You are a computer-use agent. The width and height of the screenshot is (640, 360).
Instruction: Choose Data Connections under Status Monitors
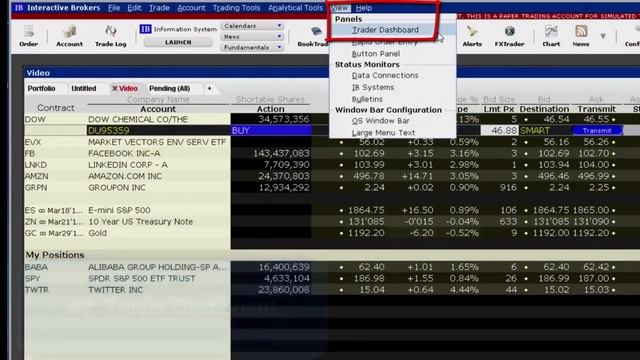(x=385, y=76)
